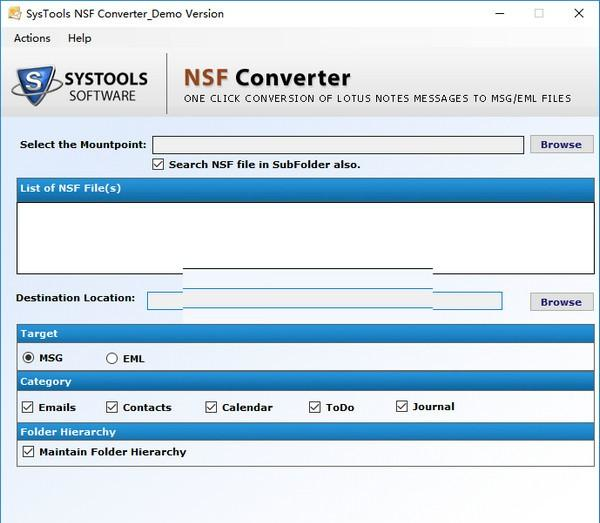Viewport: 600px width, 523px height.
Task: Click the Folder Hierarchy section header
Action: point(305,432)
